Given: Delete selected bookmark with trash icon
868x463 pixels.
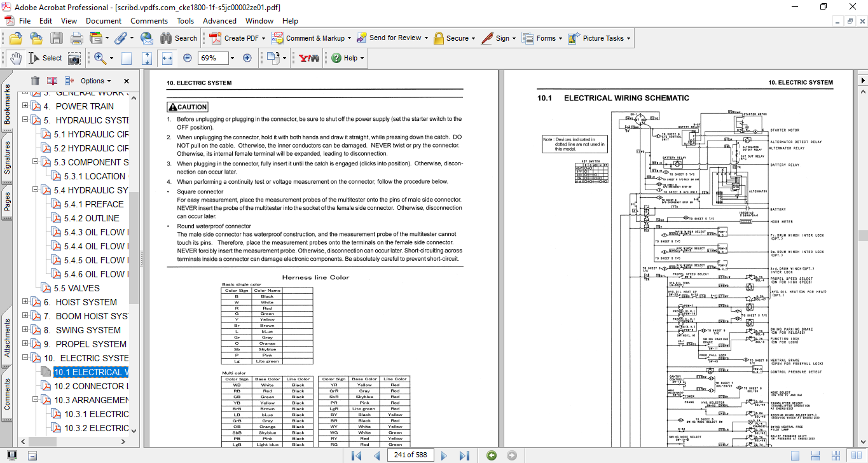Looking at the screenshot, I should pos(35,81).
